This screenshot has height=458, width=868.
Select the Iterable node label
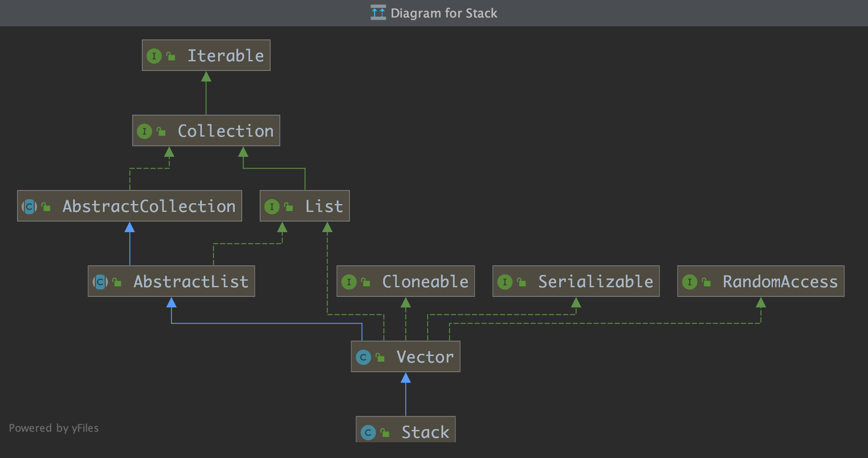point(225,56)
